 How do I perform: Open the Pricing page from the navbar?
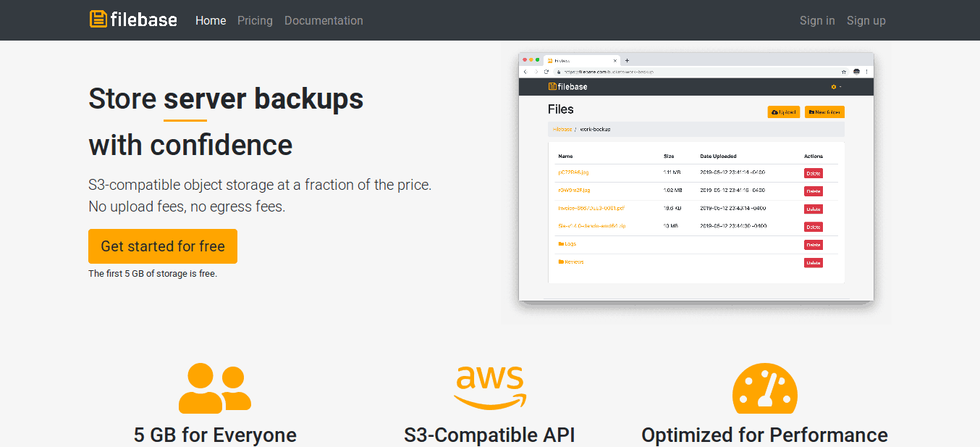coord(255,20)
